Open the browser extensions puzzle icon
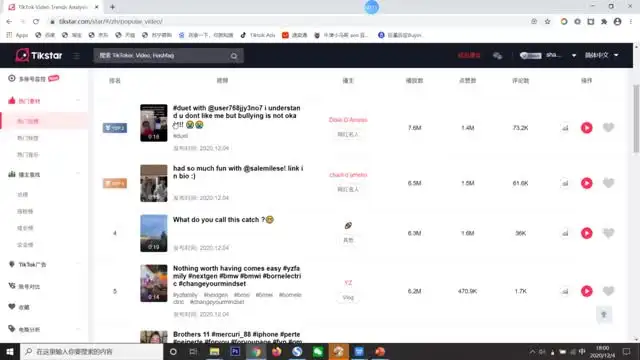 tap(604, 22)
